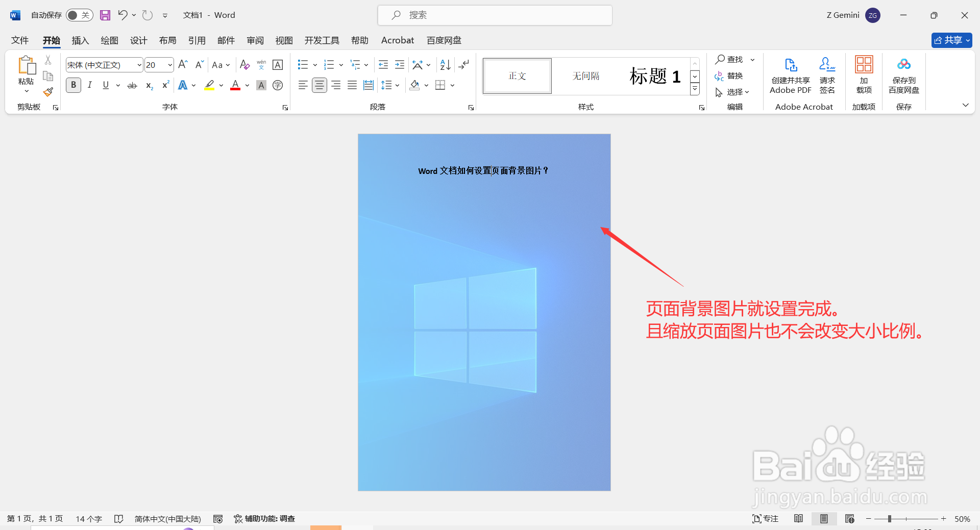Apply the 标题 1 style

(x=655, y=75)
